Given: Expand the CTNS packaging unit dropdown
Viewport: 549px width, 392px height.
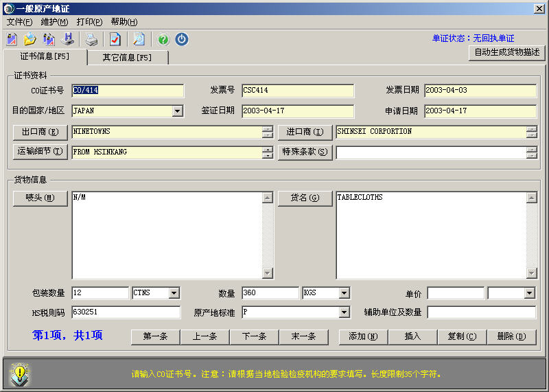Looking at the screenshot, I should (x=174, y=293).
